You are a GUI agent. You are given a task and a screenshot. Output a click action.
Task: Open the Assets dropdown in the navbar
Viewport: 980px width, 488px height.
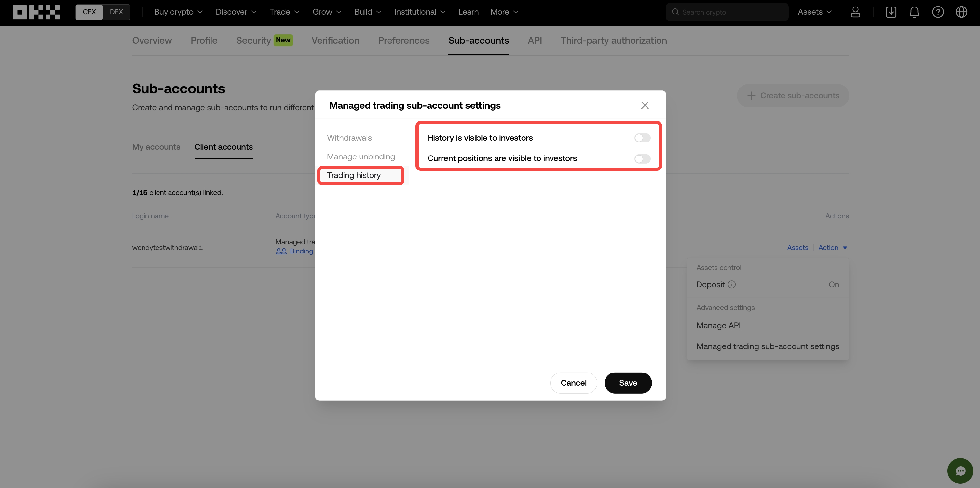814,12
